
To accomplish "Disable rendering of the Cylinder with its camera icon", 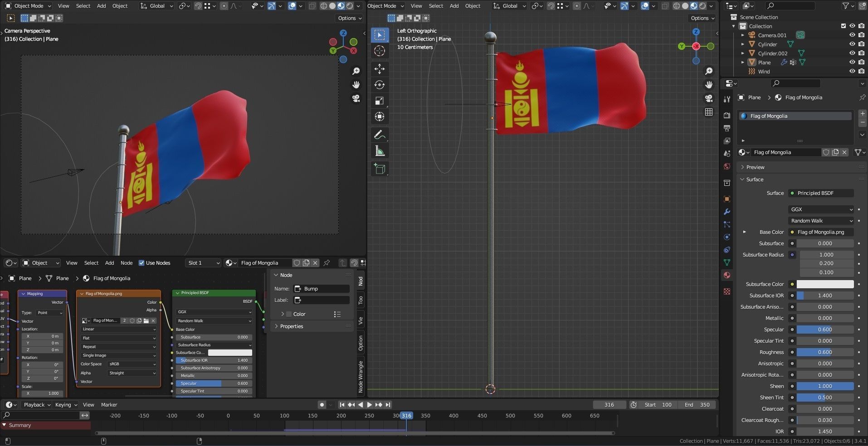I will [861, 44].
